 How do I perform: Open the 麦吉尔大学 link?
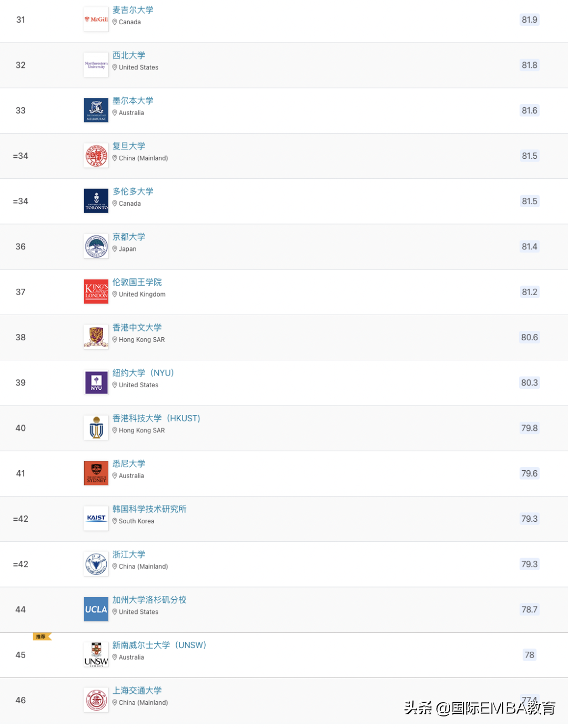(133, 10)
